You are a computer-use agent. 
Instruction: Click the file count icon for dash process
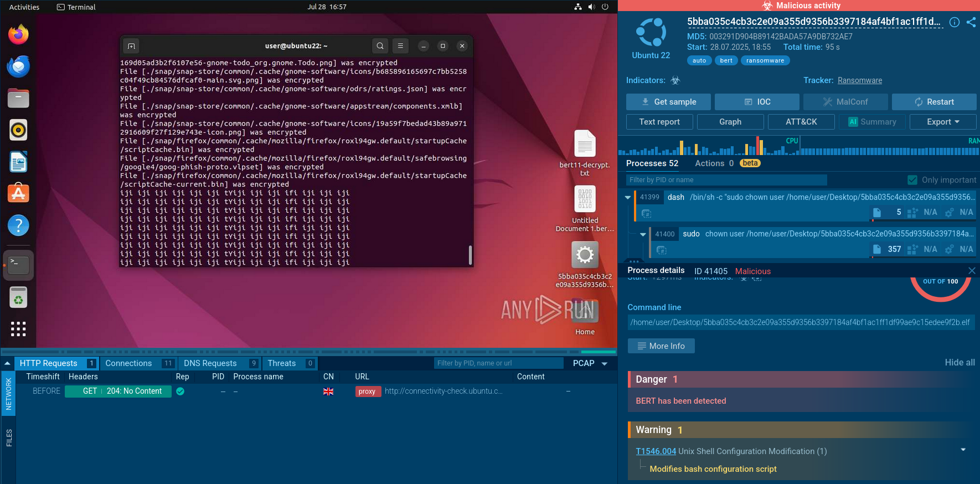coord(877,212)
